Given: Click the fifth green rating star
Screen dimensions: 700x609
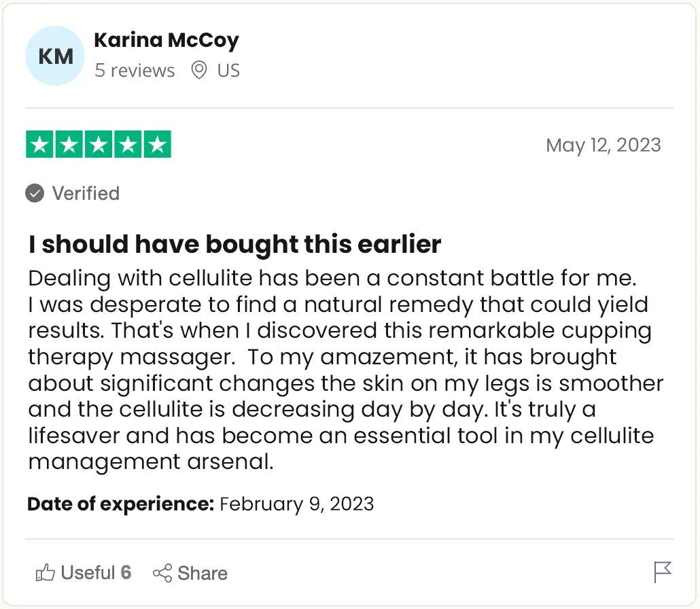Looking at the screenshot, I should (157, 145).
